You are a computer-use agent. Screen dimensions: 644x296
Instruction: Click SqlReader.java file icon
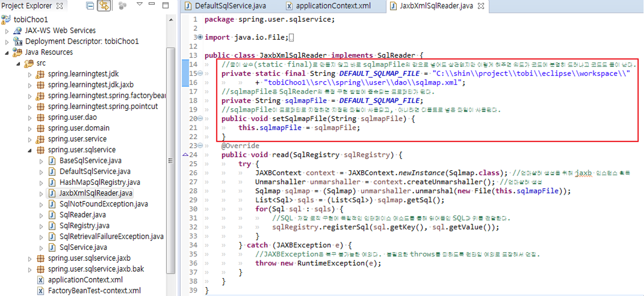(x=52, y=215)
